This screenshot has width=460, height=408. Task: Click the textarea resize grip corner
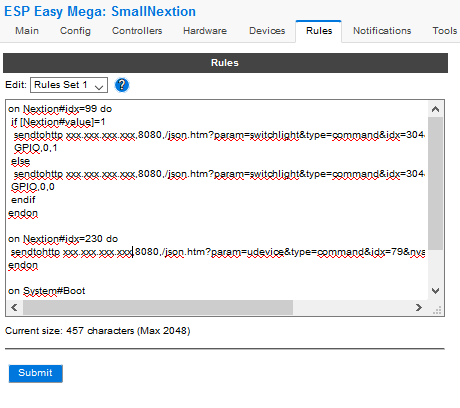(437, 310)
